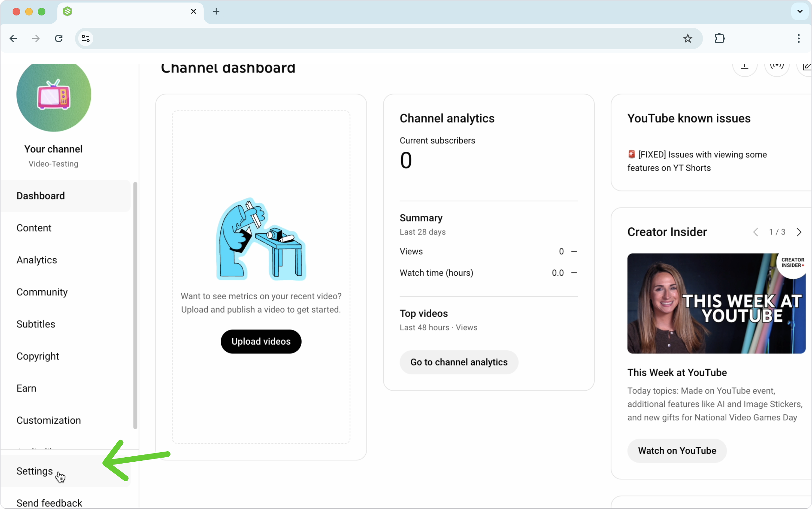This screenshot has width=812, height=509.
Task: Open the Analytics sidebar item
Action: point(37,260)
